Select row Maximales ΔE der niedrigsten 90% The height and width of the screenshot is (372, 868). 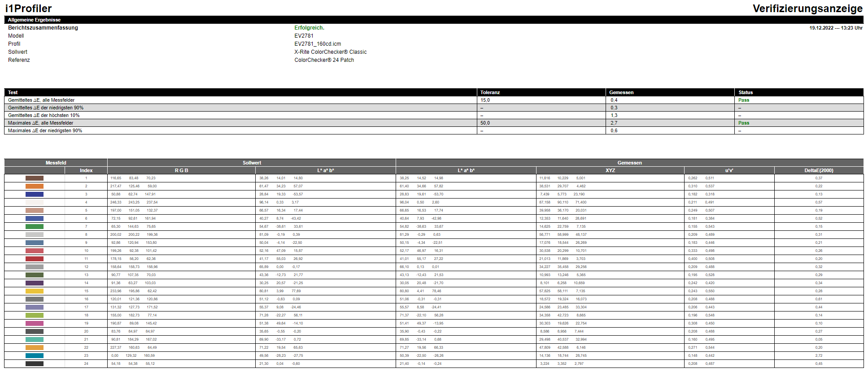click(x=434, y=130)
